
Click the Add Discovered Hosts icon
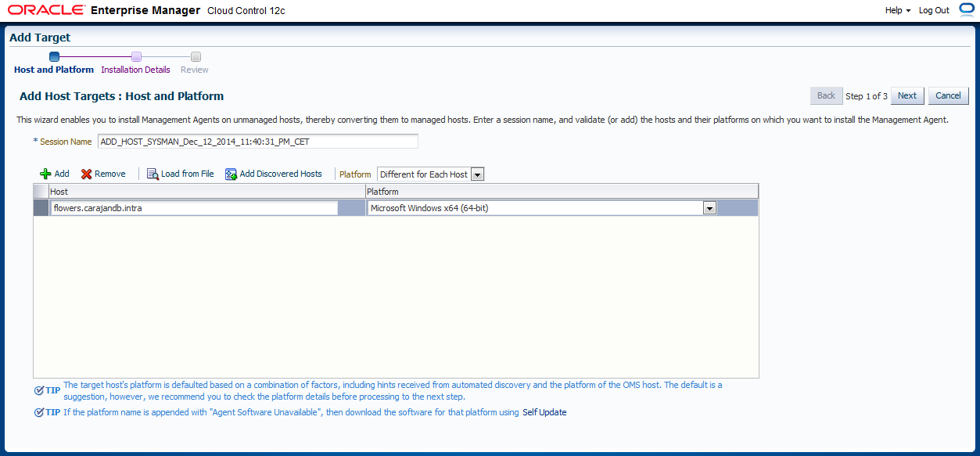coord(232,174)
